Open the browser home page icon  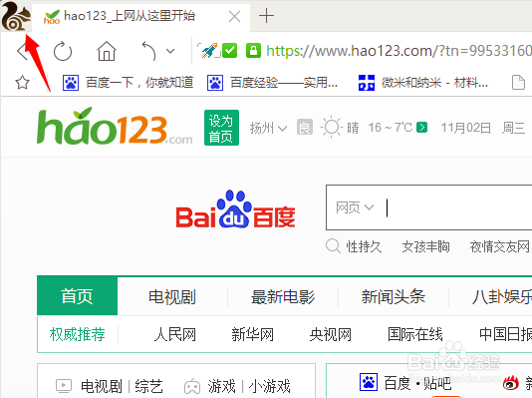click(x=107, y=51)
